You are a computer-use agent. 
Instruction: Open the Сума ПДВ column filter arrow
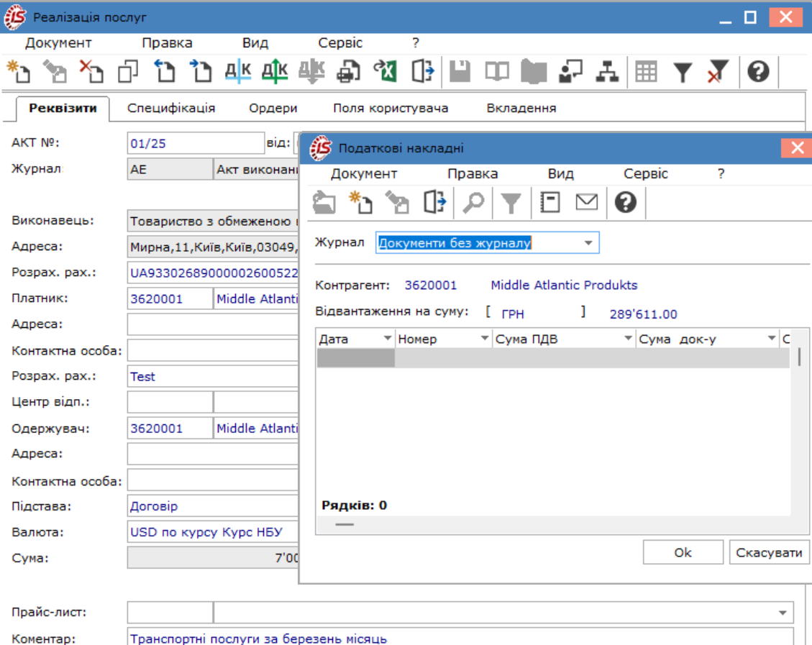(x=628, y=339)
